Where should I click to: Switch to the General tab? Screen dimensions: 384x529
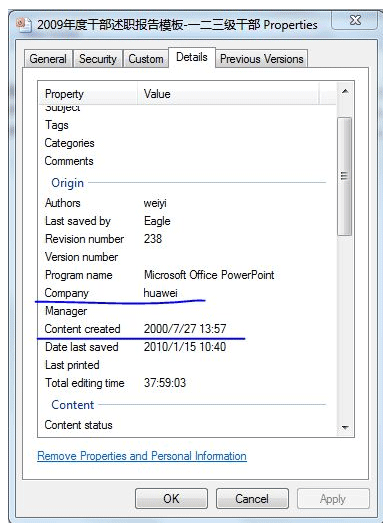[48, 59]
